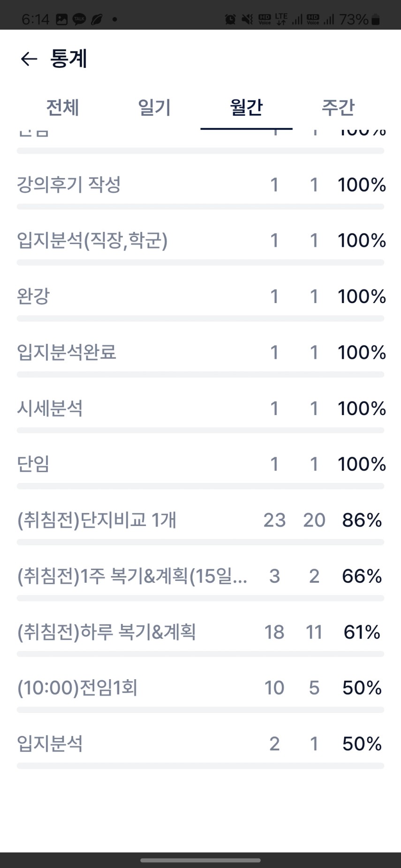401x868 pixels.
Task: Switch to the 전체 tab
Action: 62,107
